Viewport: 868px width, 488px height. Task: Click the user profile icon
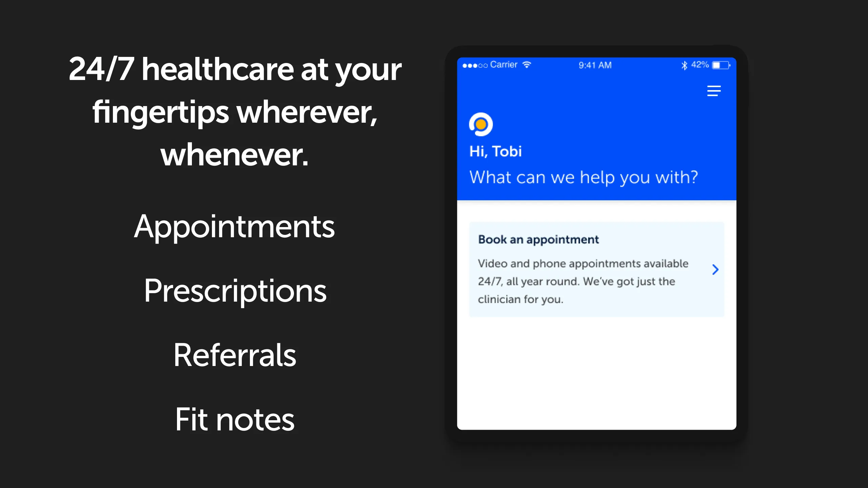[x=481, y=123]
